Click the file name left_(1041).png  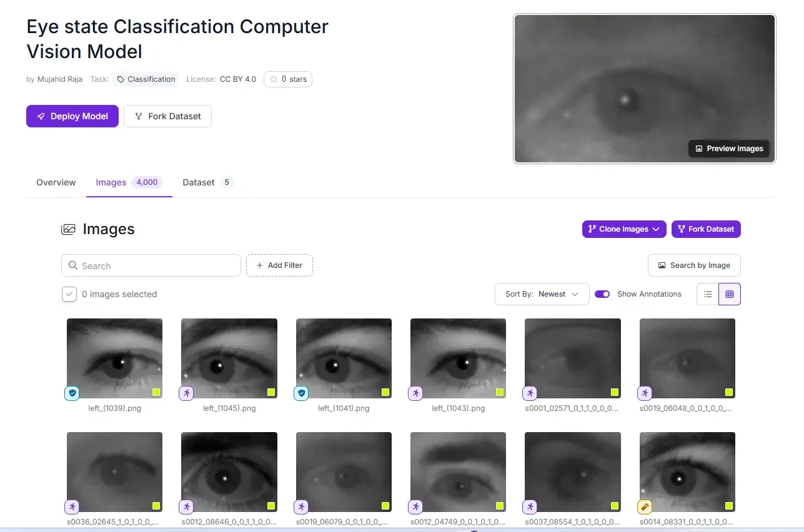coord(344,408)
